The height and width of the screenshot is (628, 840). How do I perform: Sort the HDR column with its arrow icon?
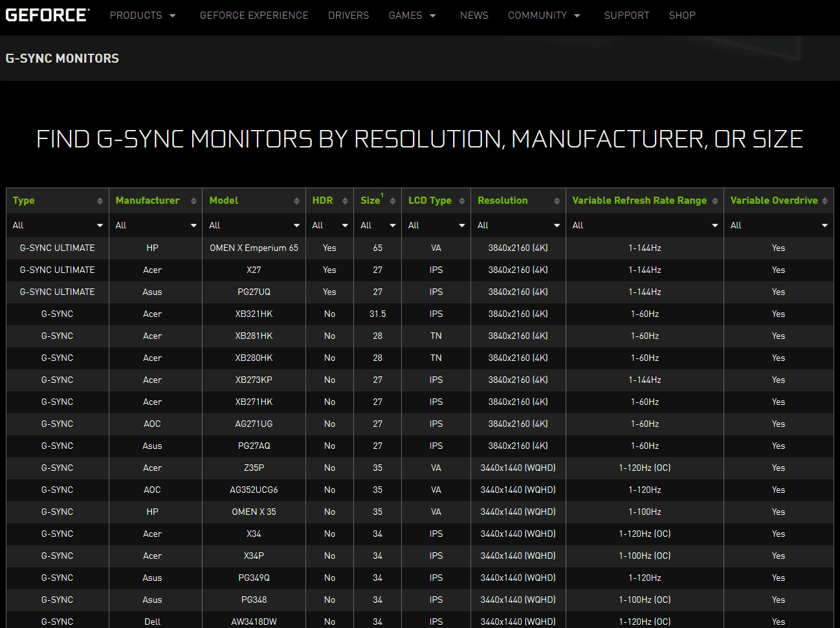tap(344, 200)
